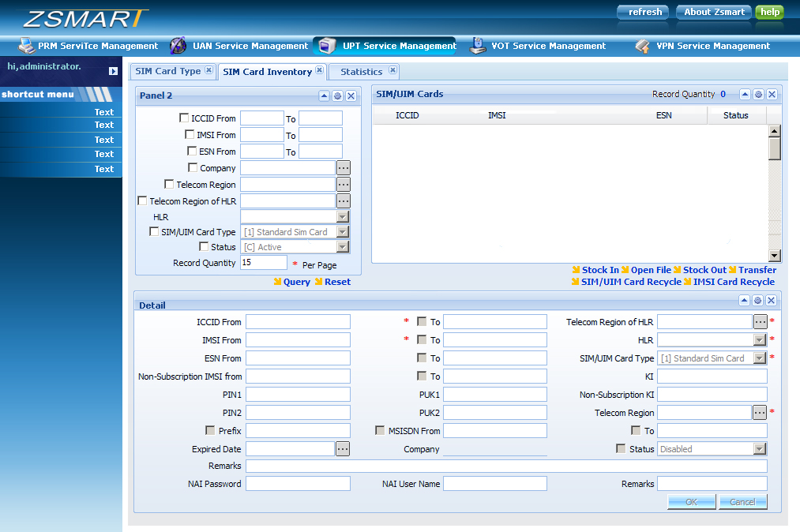Image resolution: width=800 pixels, height=532 pixels.
Task: Click the VPN Service Management icon
Action: (643, 46)
